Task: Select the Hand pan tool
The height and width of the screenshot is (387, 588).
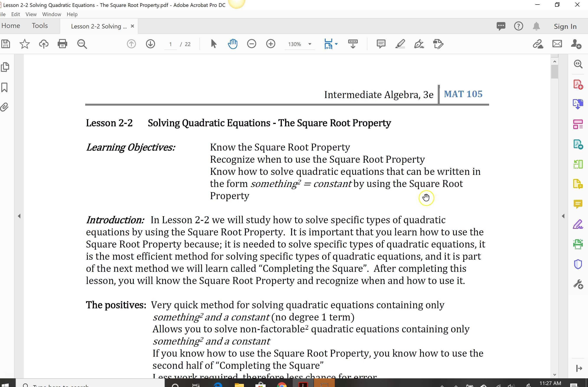Action: [232, 44]
